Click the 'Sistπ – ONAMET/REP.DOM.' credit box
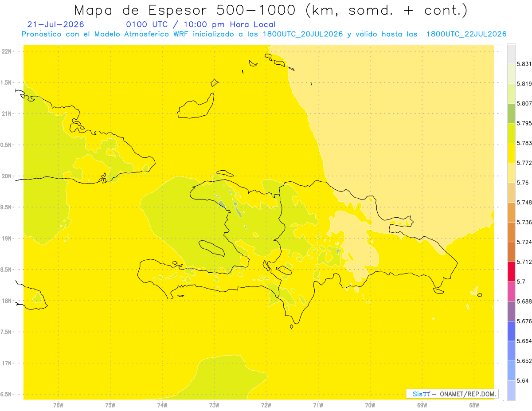 click(452, 394)
